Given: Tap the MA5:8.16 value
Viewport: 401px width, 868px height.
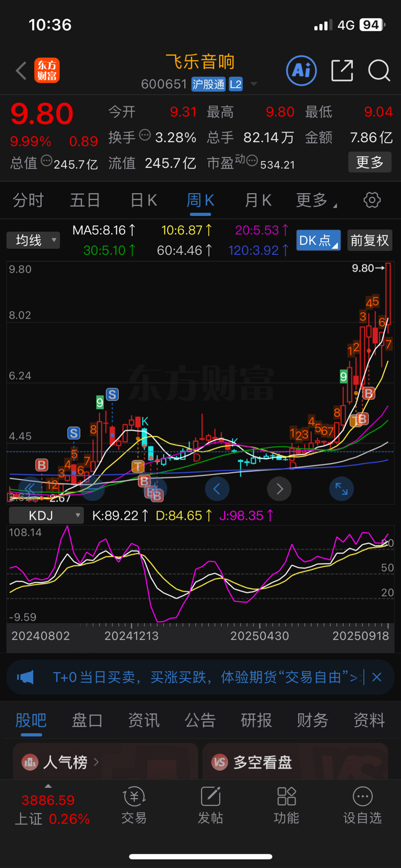Looking at the screenshot, I should tap(104, 230).
